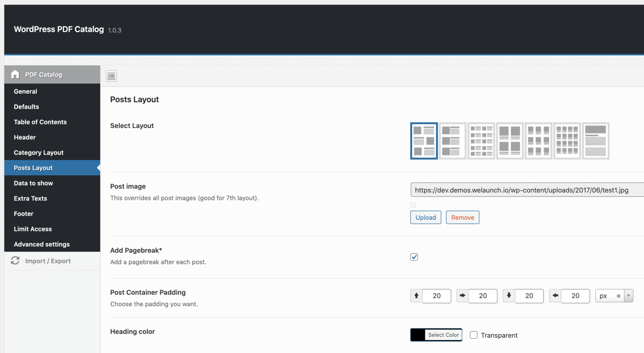
Task: Switch to Advanced settings section
Action: pyautogui.click(x=42, y=244)
